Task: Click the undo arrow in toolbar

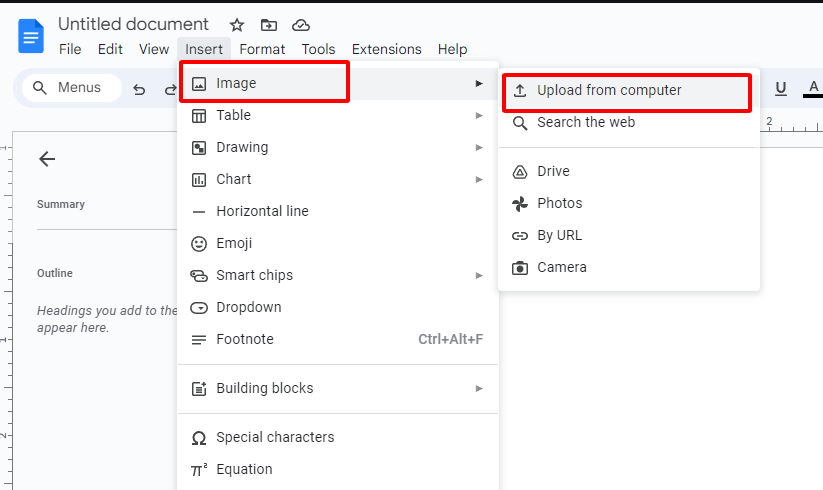Action: tap(139, 89)
